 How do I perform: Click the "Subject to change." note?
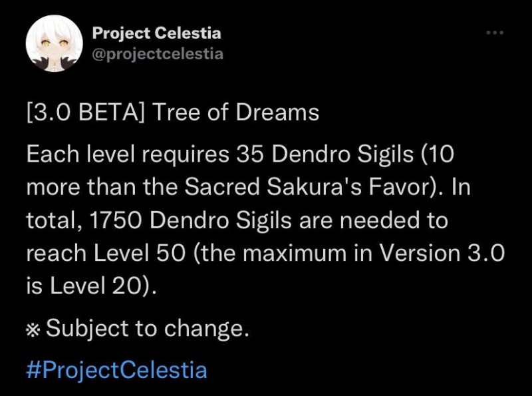point(147,329)
